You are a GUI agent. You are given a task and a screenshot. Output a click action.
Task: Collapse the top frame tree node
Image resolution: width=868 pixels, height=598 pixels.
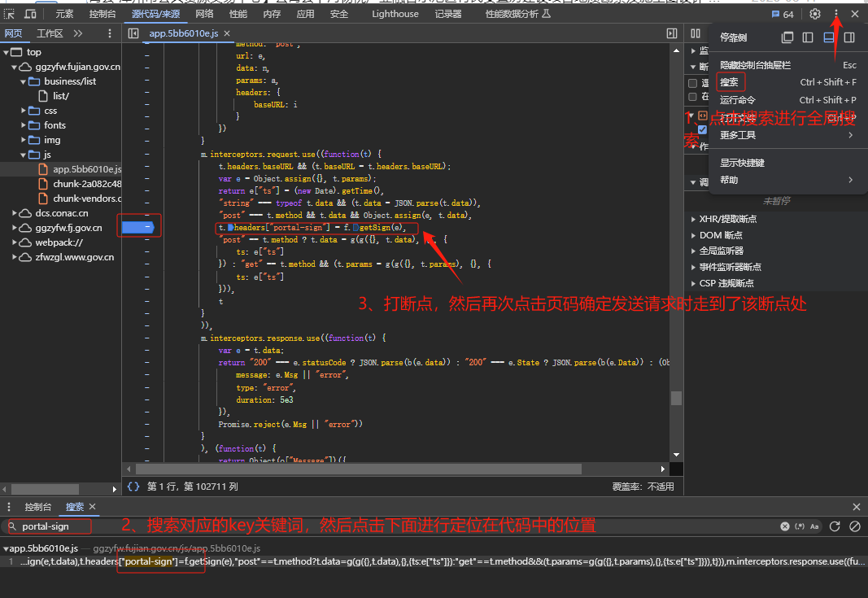pos(6,52)
